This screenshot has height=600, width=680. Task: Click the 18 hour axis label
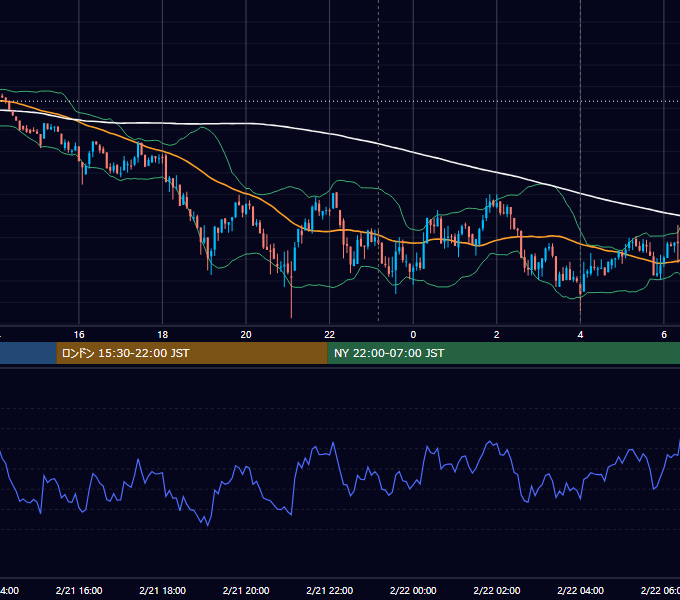click(x=163, y=335)
